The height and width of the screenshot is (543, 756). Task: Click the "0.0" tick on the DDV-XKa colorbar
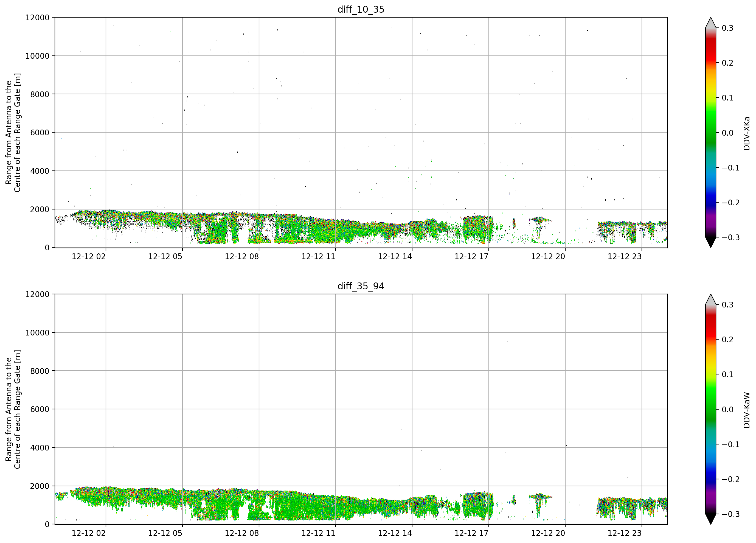[728, 133]
